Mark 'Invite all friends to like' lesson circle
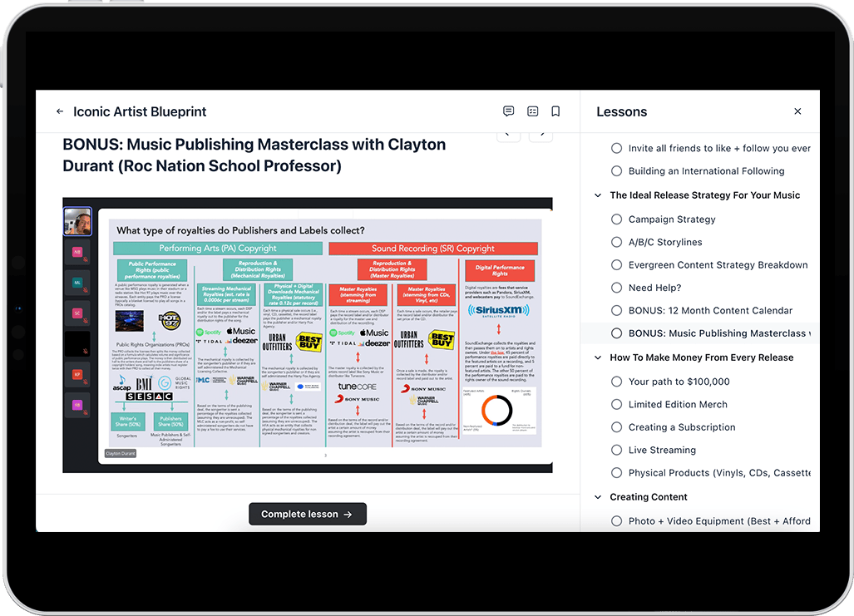The image size is (854, 616). (616, 148)
